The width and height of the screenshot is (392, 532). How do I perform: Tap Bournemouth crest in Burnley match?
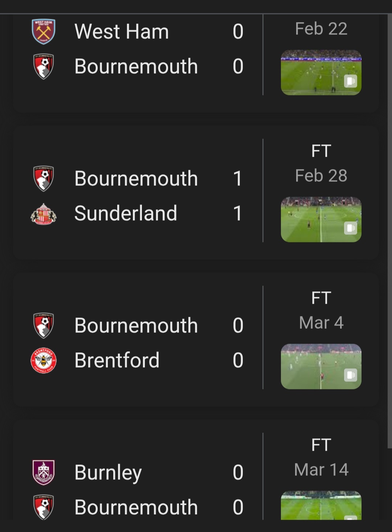44,507
